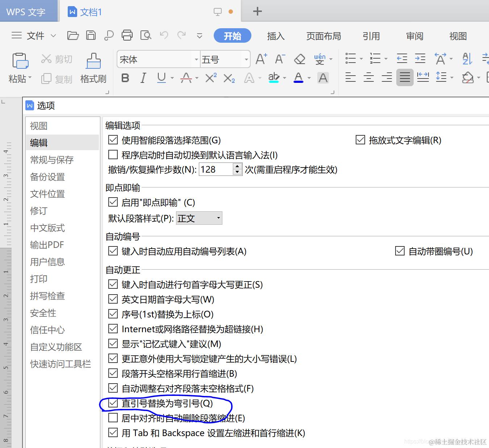Switch to the 页面布局 ribbon tab

[323, 36]
